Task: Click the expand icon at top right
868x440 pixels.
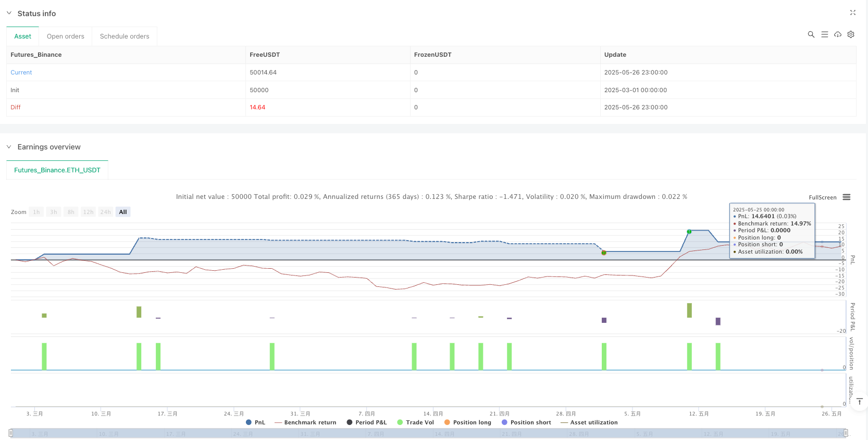Action: pyautogui.click(x=852, y=12)
